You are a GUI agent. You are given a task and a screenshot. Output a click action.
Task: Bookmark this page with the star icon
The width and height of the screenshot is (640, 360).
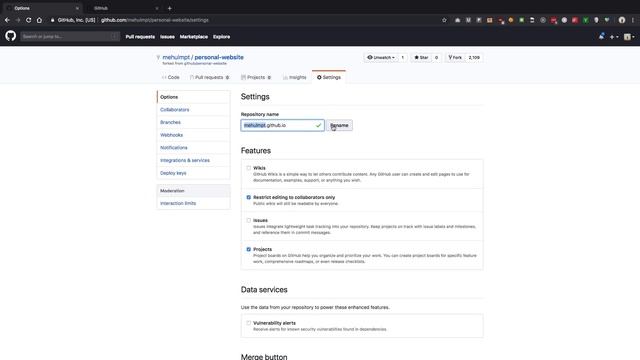coord(444,20)
